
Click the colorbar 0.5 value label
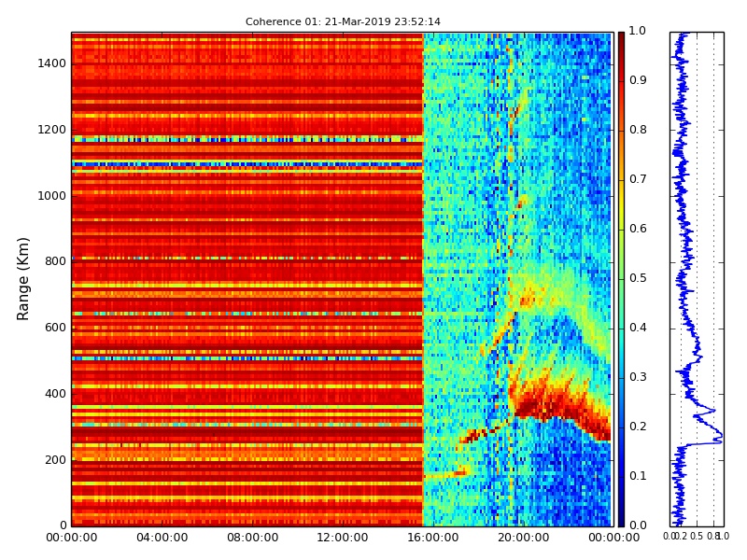tap(638, 278)
